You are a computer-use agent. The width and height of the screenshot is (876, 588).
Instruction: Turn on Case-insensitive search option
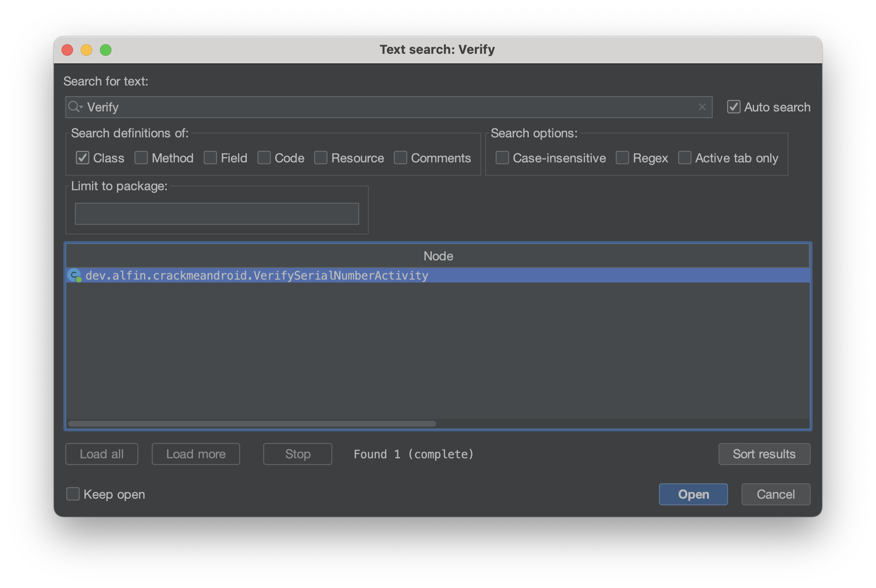[502, 158]
